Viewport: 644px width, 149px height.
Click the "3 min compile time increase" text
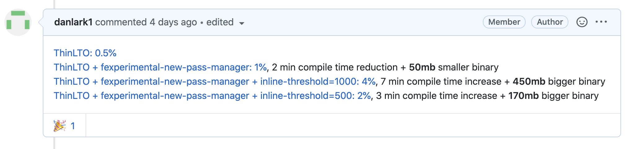[436, 96]
